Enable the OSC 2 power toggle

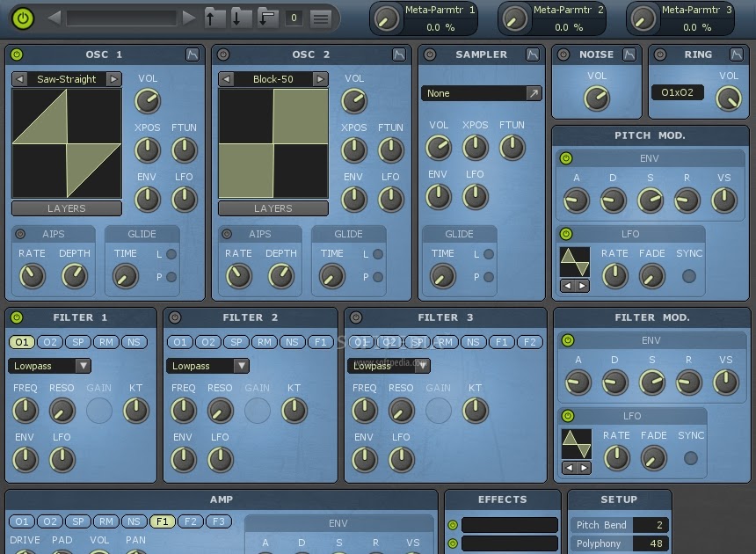pyautogui.click(x=223, y=55)
